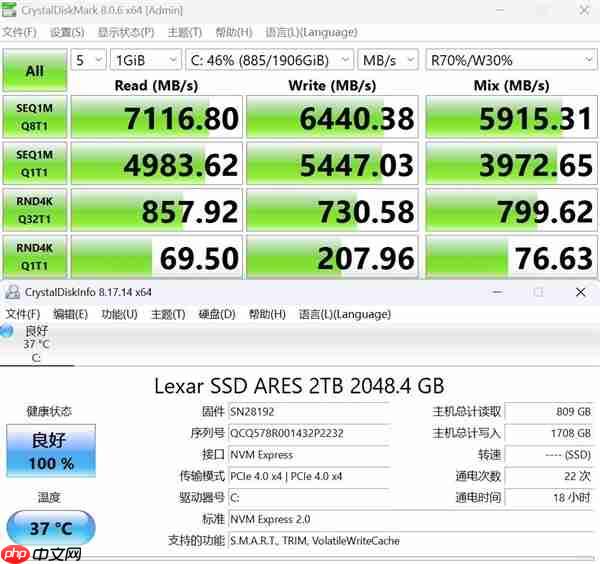Click mix result 3972.65
The width and height of the screenshot is (600, 564).
tap(511, 163)
